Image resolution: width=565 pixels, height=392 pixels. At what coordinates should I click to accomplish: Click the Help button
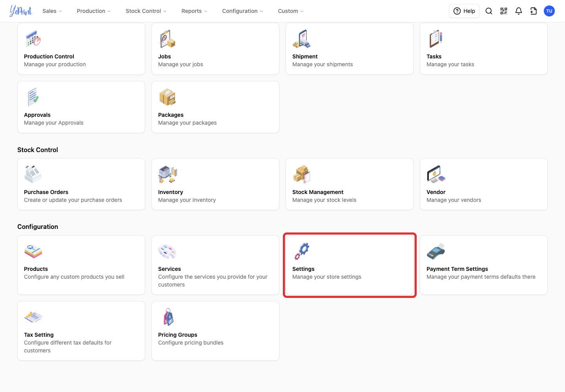coord(464,11)
